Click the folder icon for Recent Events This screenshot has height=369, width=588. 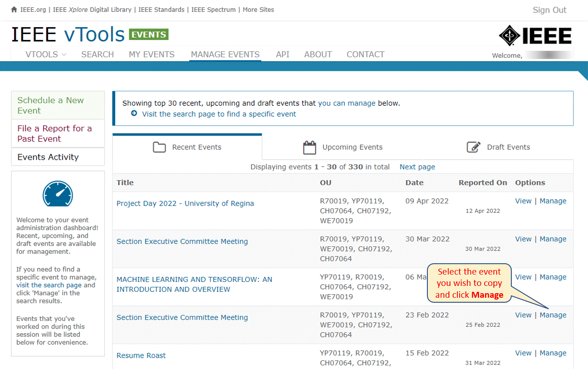159,147
